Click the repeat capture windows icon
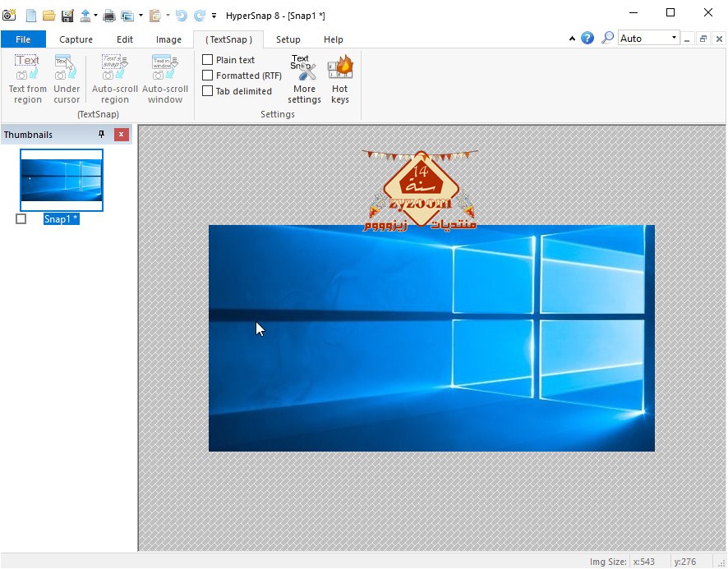This screenshot has width=728, height=569. (127, 16)
